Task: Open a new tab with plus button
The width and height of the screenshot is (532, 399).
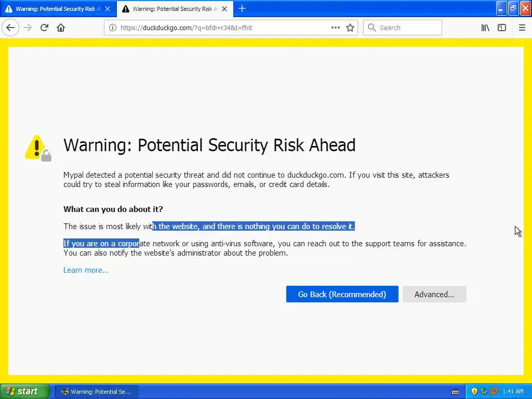Action: (x=242, y=9)
